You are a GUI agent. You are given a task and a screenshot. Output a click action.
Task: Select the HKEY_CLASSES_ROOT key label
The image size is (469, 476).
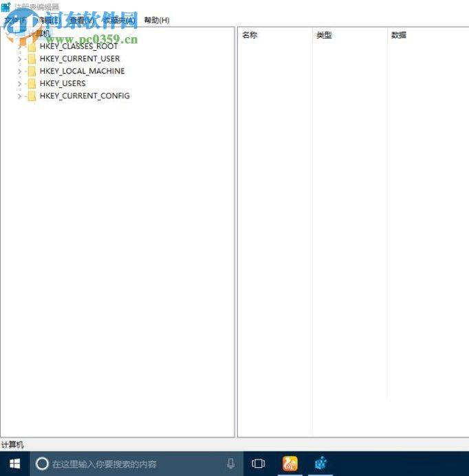78,47
